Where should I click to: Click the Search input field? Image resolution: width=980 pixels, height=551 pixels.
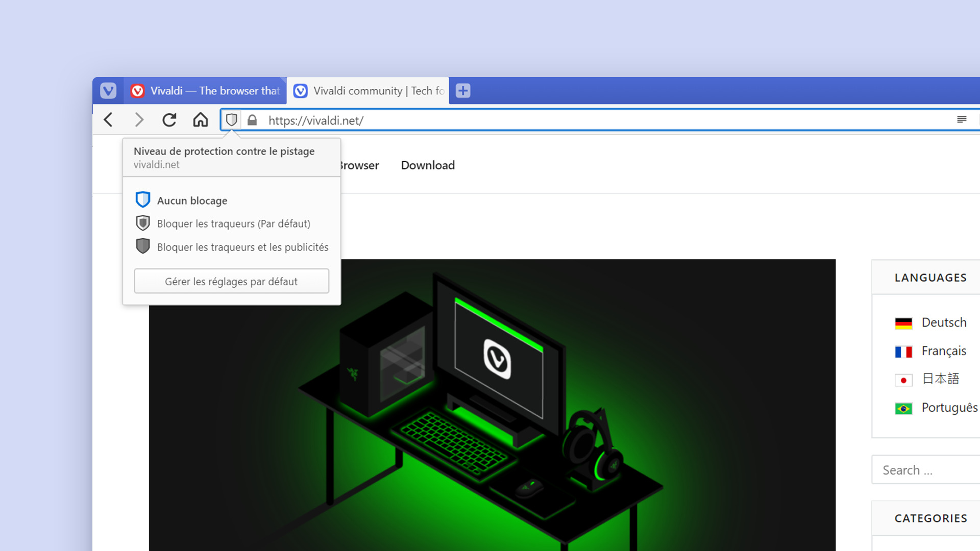(x=926, y=470)
